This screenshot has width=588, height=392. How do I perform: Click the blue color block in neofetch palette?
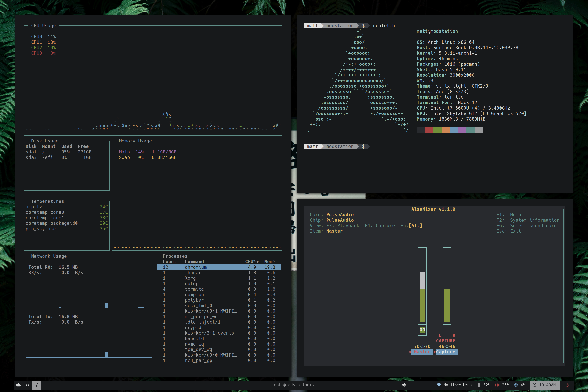tap(454, 130)
